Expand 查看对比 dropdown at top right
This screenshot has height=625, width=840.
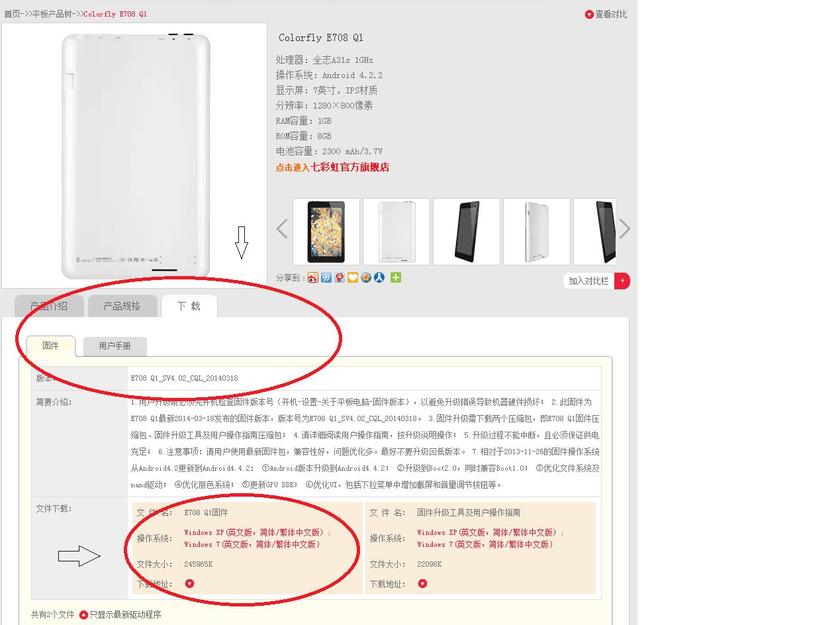pyautogui.click(x=606, y=15)
